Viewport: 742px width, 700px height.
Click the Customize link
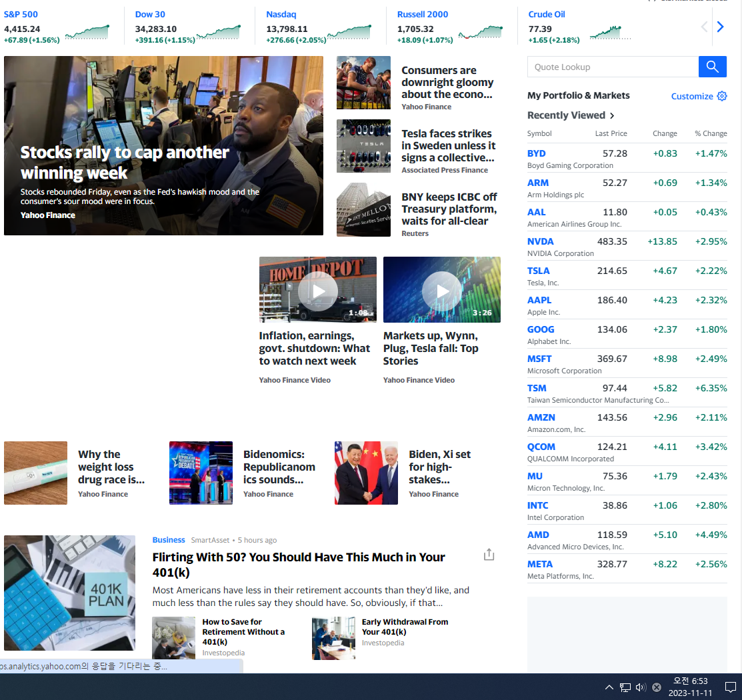point(692,96)
